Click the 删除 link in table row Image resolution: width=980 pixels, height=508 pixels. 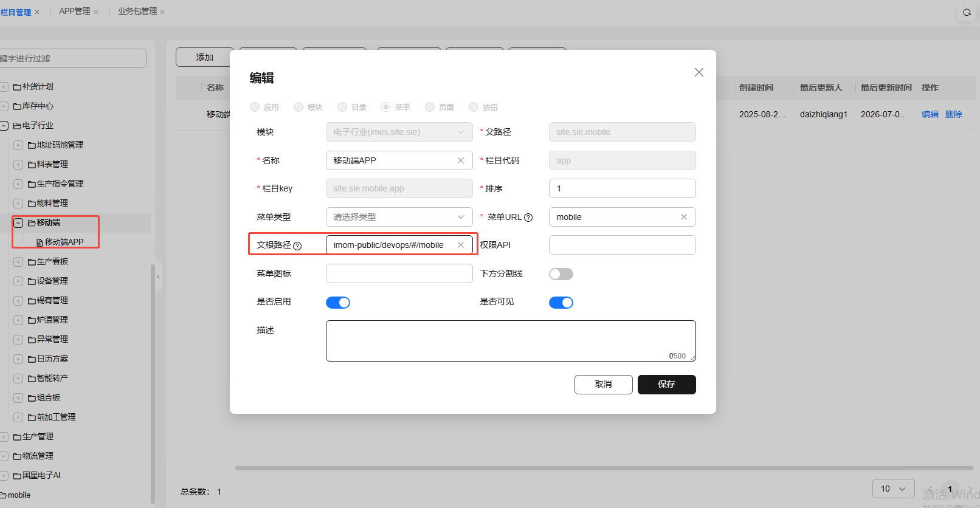coord(954,114)
